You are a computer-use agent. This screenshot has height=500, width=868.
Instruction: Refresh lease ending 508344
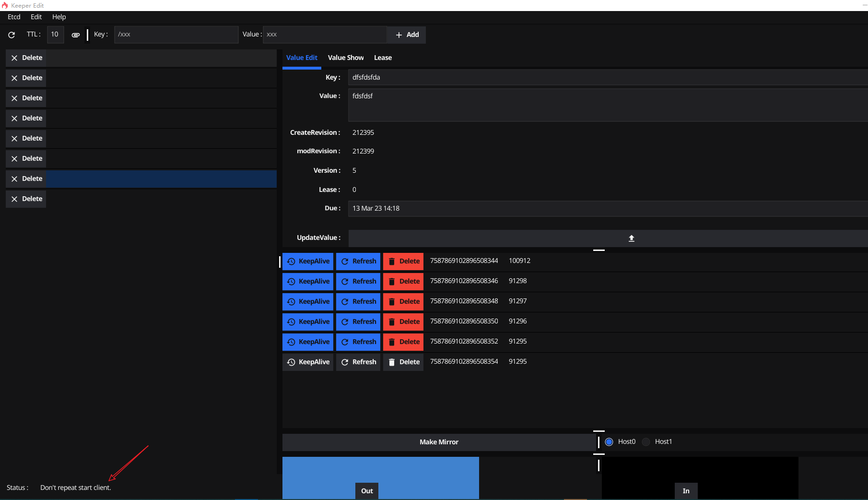pos(358,262)
